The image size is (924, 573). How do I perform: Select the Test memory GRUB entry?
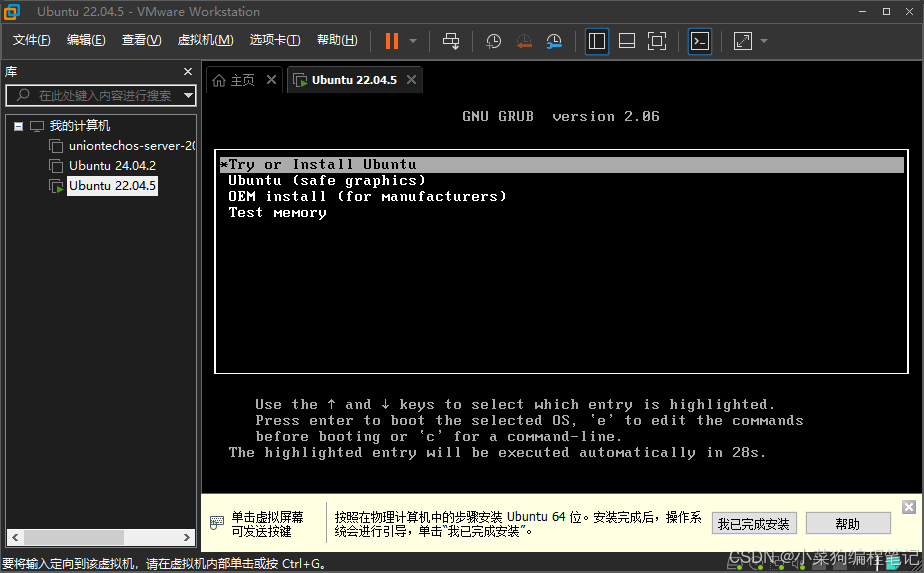pyautogui.click(x=278, y=213)
